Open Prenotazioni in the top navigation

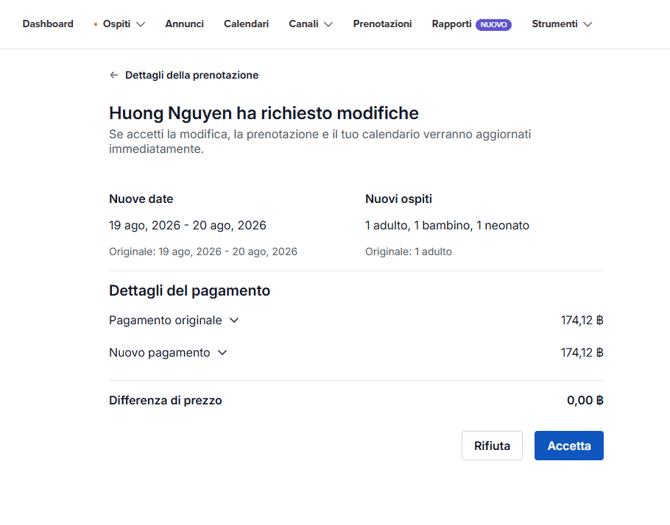point(382,24)
